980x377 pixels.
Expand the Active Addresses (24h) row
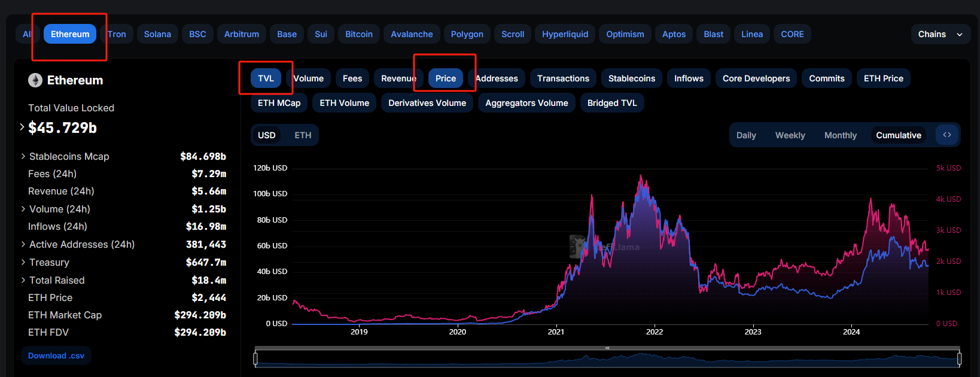click(x=23, y=244)
